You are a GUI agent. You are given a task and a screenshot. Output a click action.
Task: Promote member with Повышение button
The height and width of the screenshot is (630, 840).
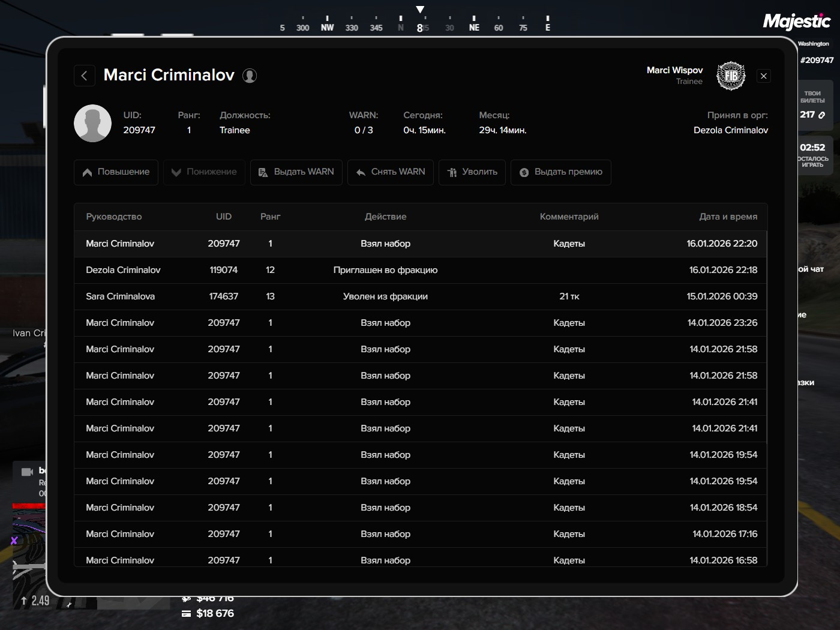116,172
